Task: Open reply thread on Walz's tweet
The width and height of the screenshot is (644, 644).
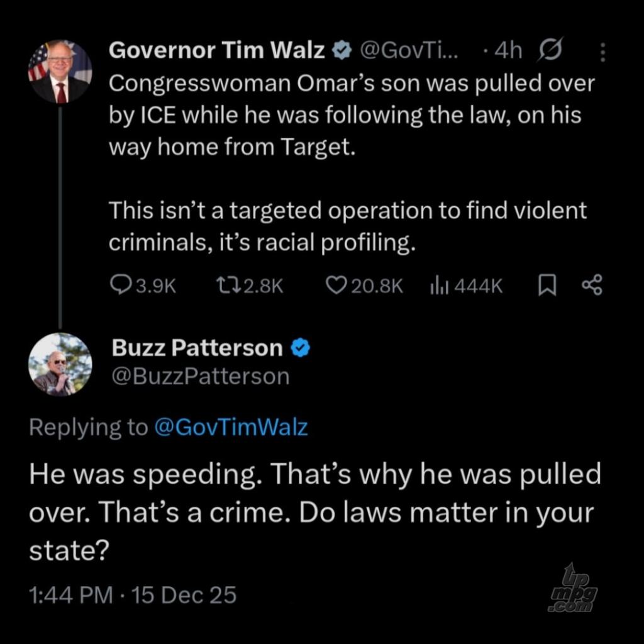Action: (x=120, y=286)
